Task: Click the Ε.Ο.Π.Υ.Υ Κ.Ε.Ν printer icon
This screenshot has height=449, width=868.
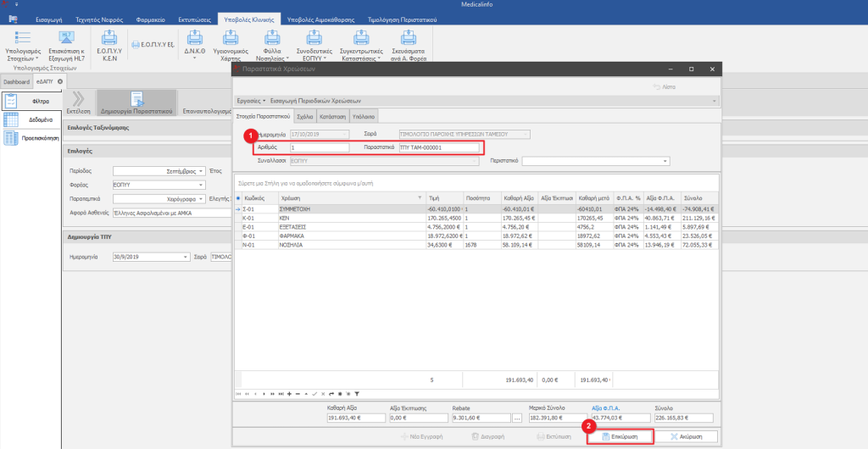Action: pyautogui.click(x=108, y=38)
